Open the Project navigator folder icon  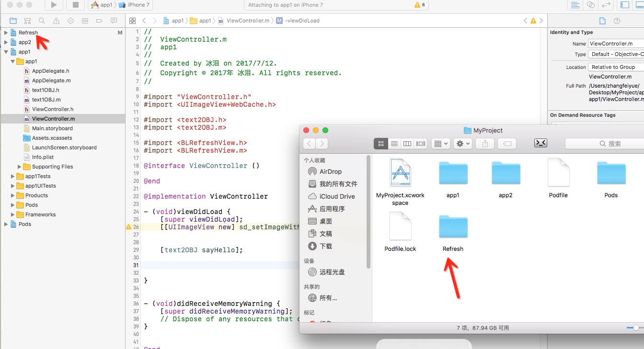coord(13,21)
